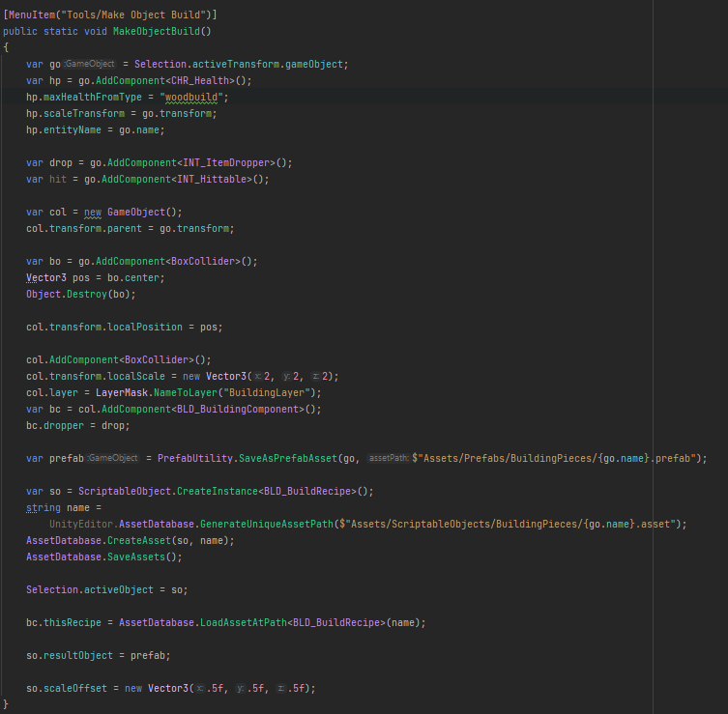Click the GameObject type hint after go
Screen dimensions: 728x714
90,64
